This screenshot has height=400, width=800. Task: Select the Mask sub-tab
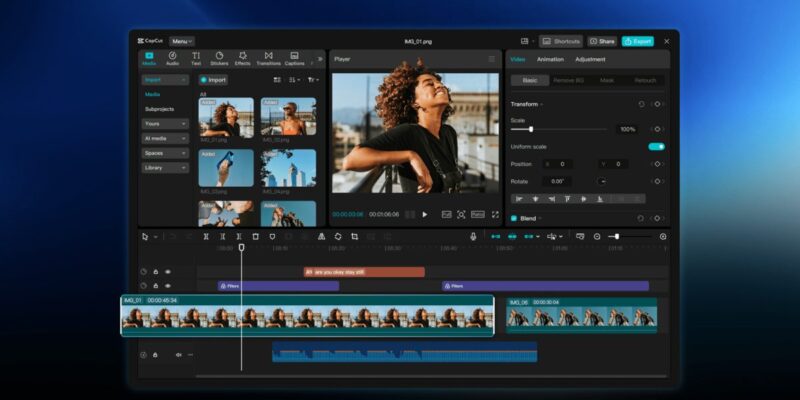pyautogui.click(x=607, y=81)
